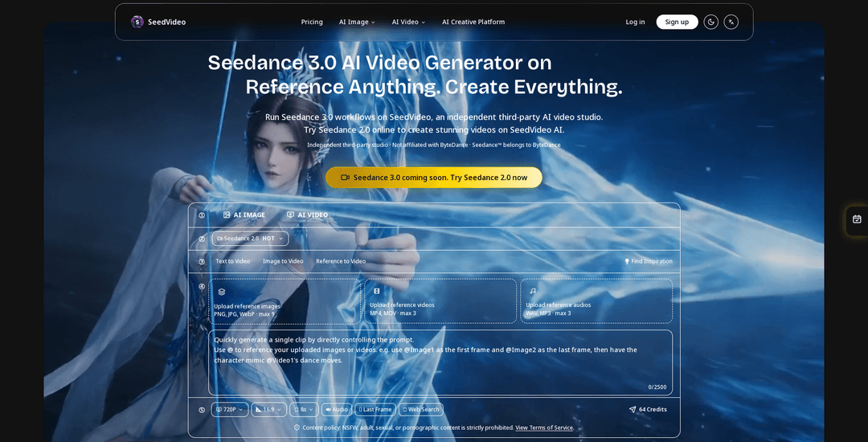The width and height of the screenshot is (868, 442).
Task: Click the music note icon in the reference audios box
Action: tap(533, 291)
